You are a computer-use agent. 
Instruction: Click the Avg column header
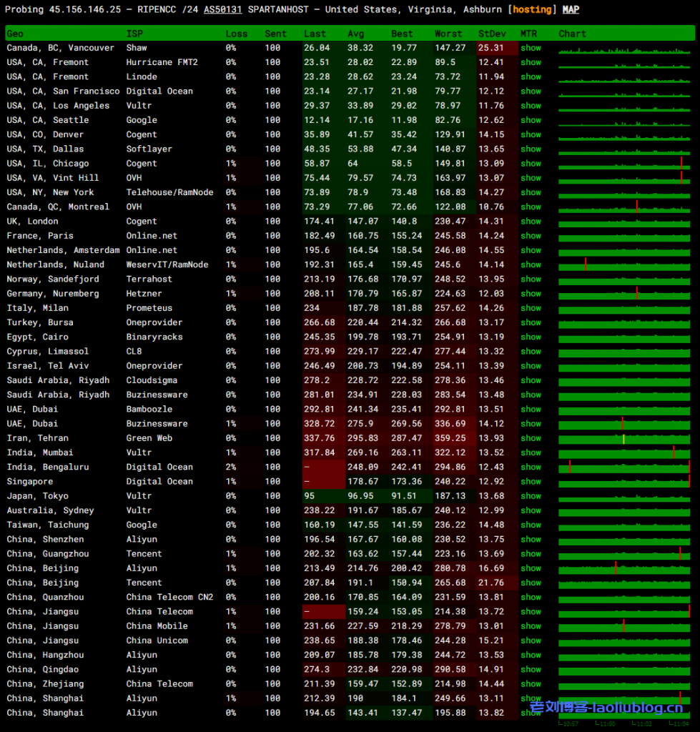(355, 34)
